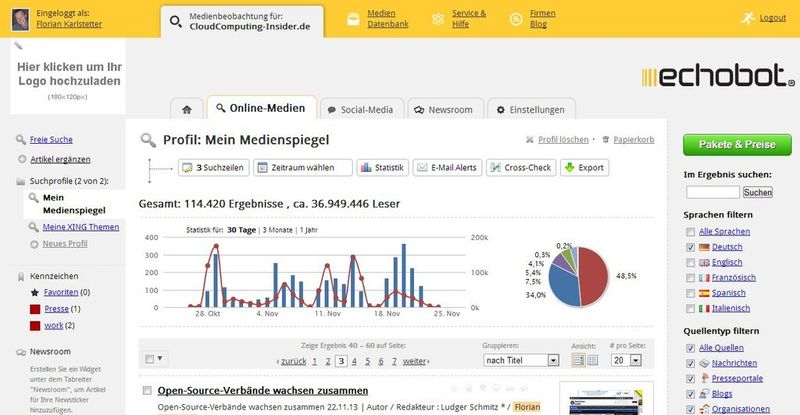Click the Newsroom speech-bubble icon in the sidebar
Screen dimensions: 800x415
pos(21,352)
